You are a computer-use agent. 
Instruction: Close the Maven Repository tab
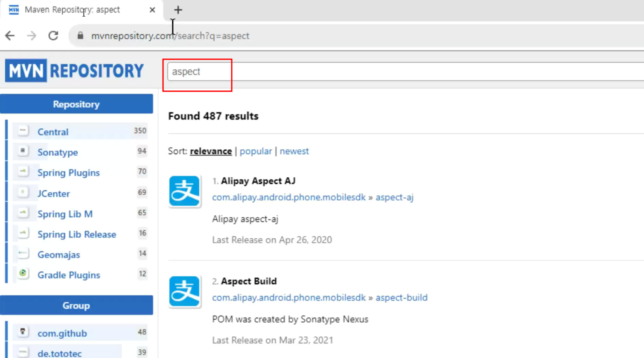point(152,10)
